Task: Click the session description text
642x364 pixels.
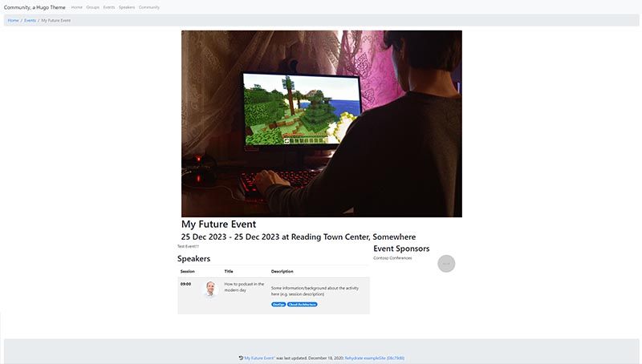Action: click(x=315, y=291)
